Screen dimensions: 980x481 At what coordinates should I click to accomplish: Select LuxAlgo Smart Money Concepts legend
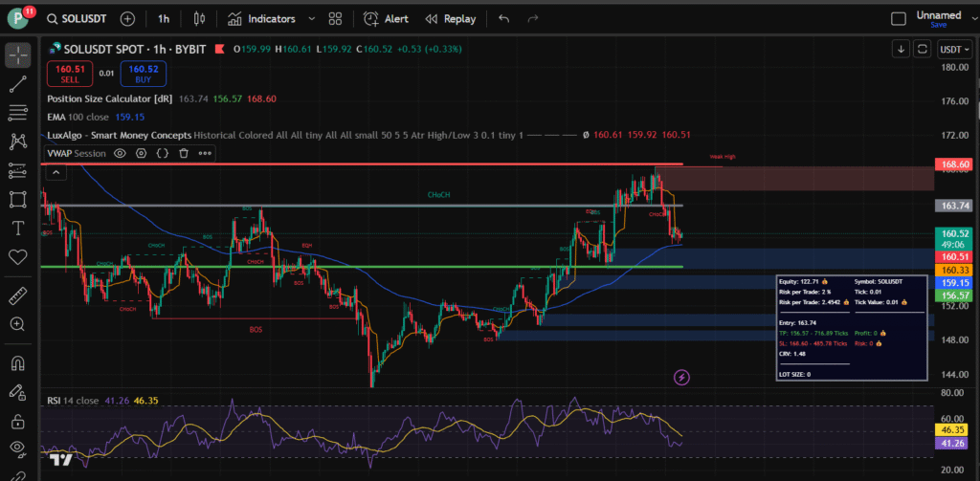click(120, 135)
